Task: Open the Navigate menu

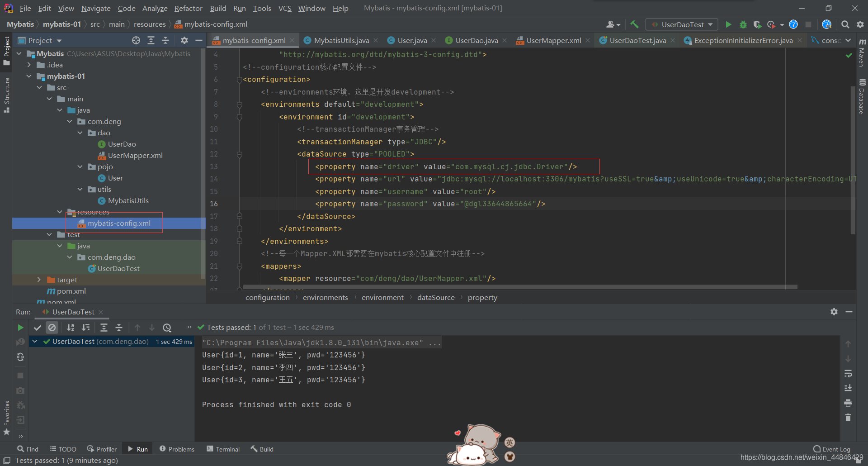Action: coord(96,8)
